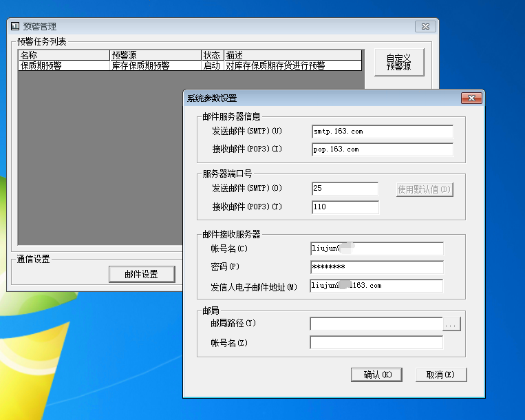The width and height of the screenshot is (525, 420).
Task: Close the 预警管理 window
Action: coord(425,26)
